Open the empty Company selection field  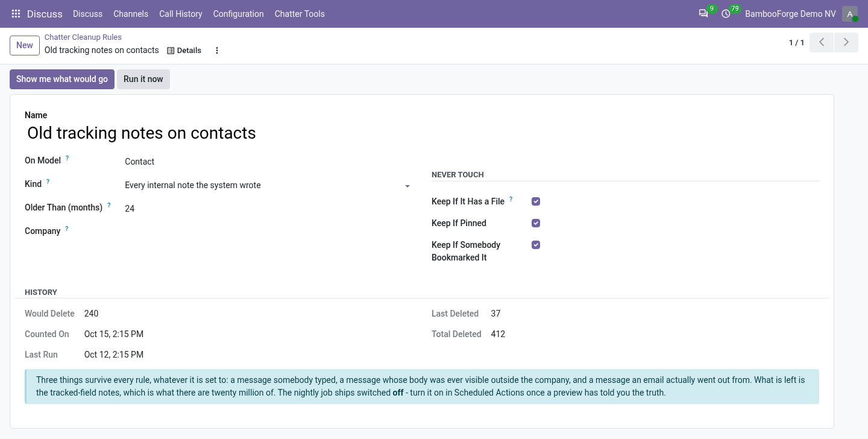point(268,231)
